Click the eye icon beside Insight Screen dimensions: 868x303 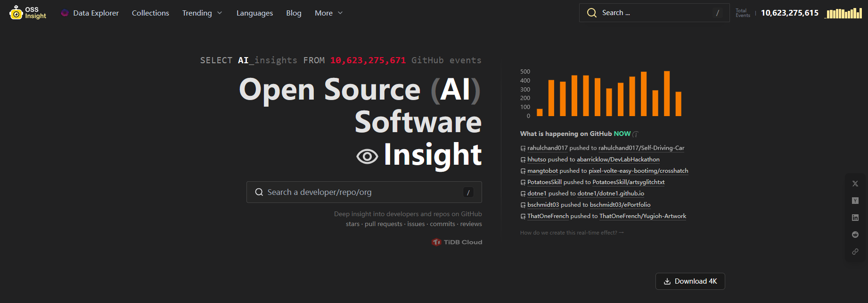[367, 156]
